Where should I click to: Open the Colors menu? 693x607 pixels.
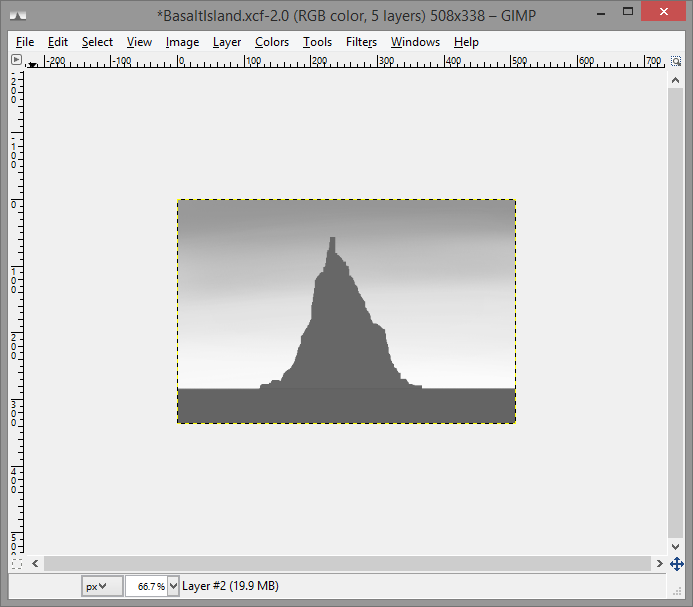[272, 42]
